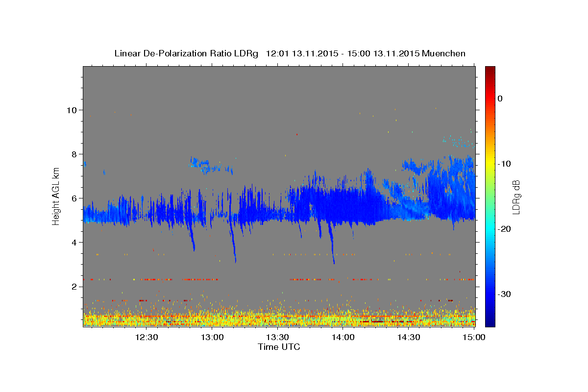Click the height label '8'
Image resolution: width=588 pixels, height=392 pixels.
point(74,154)
